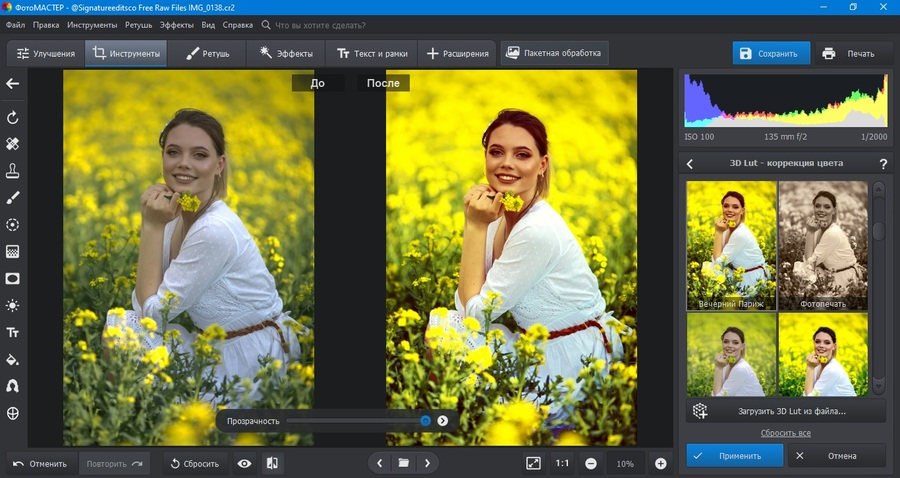Open the Справка menu
Screen dimensions: 900x478
pos(238,25)
